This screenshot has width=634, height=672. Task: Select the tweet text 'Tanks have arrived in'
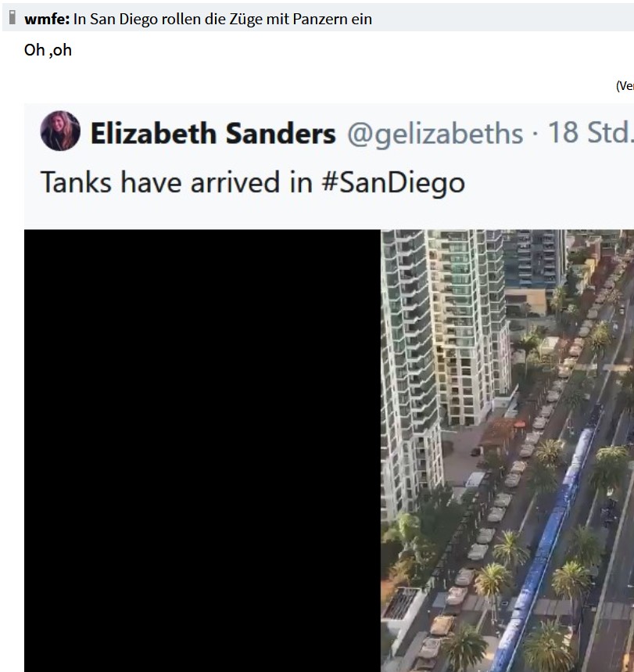177,182
